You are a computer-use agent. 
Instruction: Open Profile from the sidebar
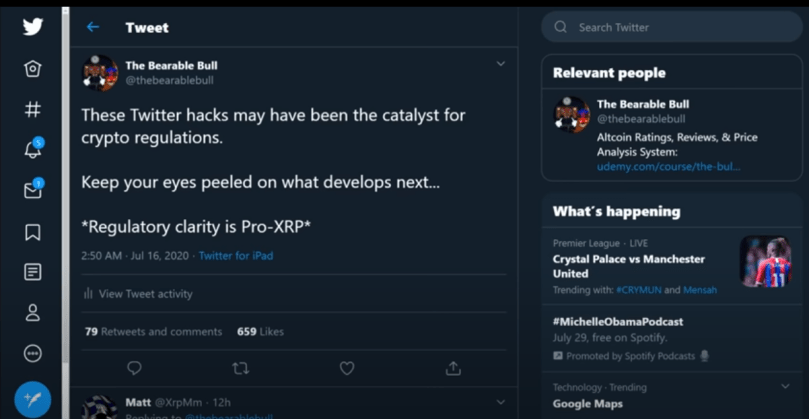pos(33,313)
